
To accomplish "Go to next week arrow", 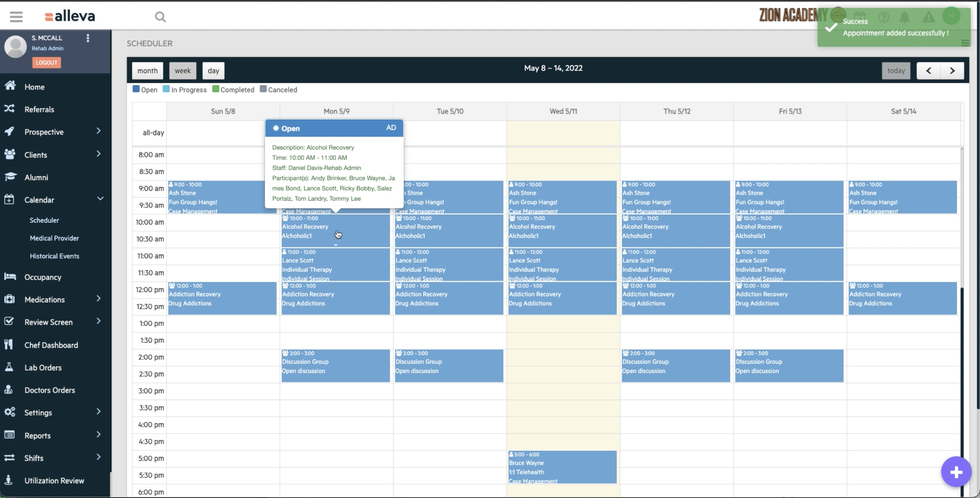I will point(952,71).
